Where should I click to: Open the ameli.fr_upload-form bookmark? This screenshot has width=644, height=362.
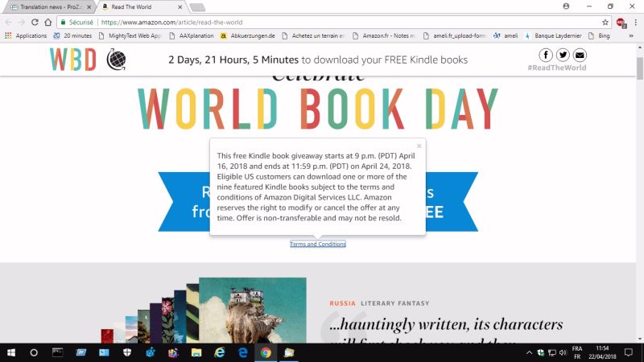click(x=455, y=35)
